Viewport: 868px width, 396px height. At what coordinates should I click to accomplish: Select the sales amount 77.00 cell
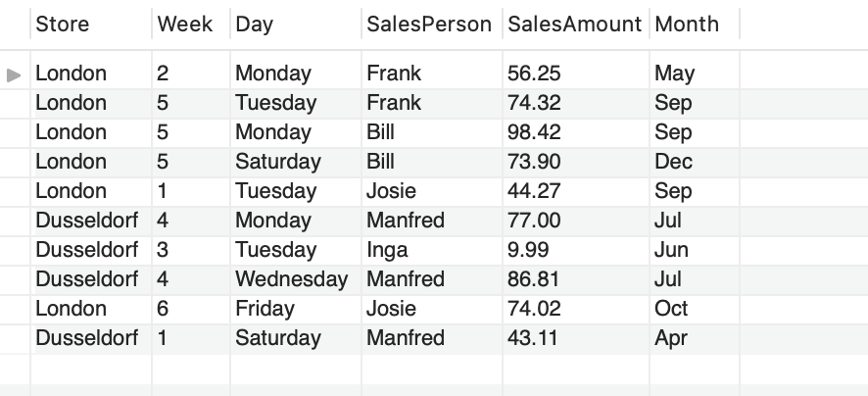(x=576, y=221)
